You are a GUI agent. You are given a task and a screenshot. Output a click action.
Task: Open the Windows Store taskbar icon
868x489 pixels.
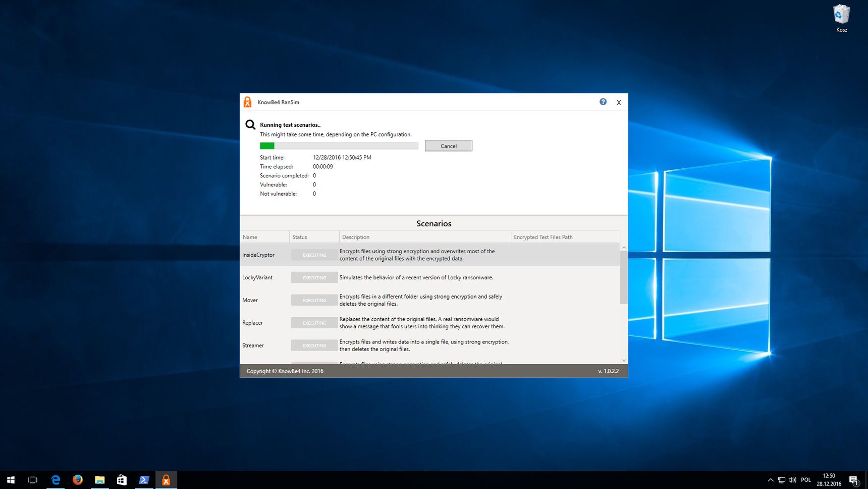[122, 480]
